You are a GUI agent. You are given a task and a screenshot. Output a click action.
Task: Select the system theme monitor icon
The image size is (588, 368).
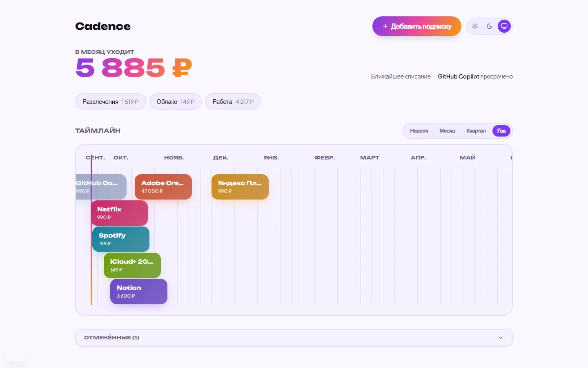click(x=504, y=26)
